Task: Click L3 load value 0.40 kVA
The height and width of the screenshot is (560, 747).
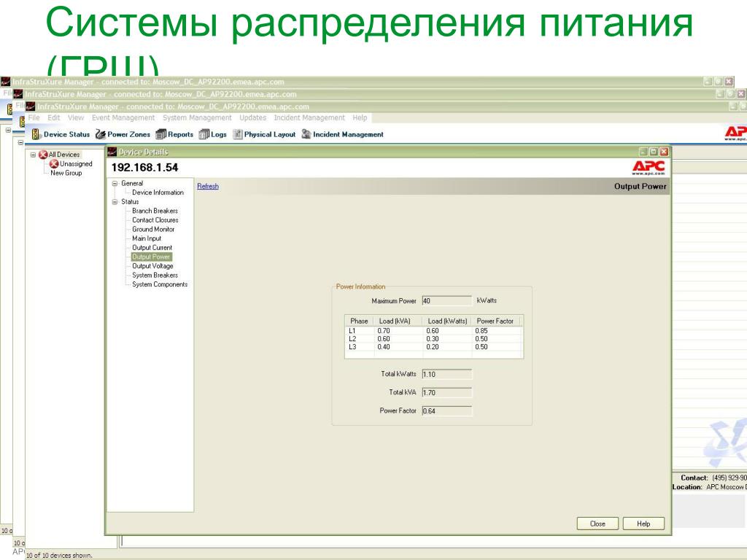Action: point(384,347)
